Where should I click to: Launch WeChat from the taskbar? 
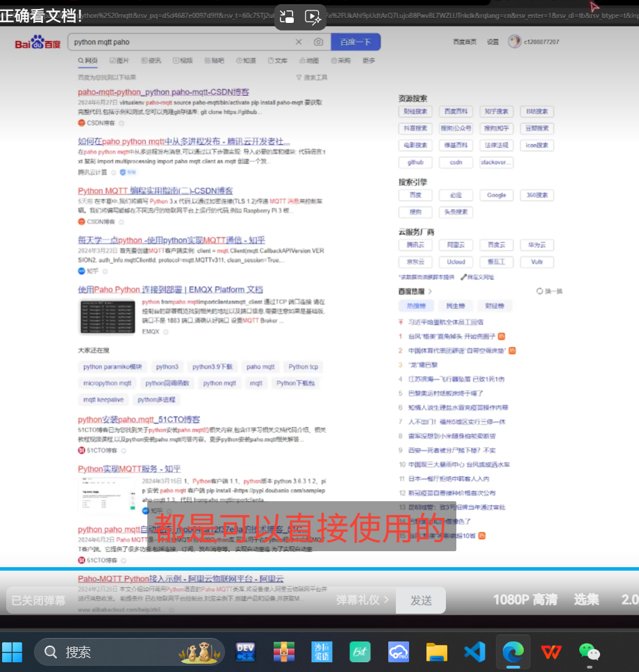(588, 652)
